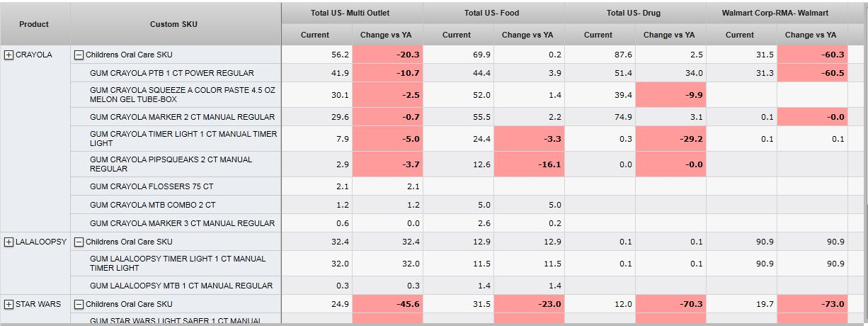Click GUM CRAYOLA PTB 1 CT POWER REGULAR

(171, 73)
